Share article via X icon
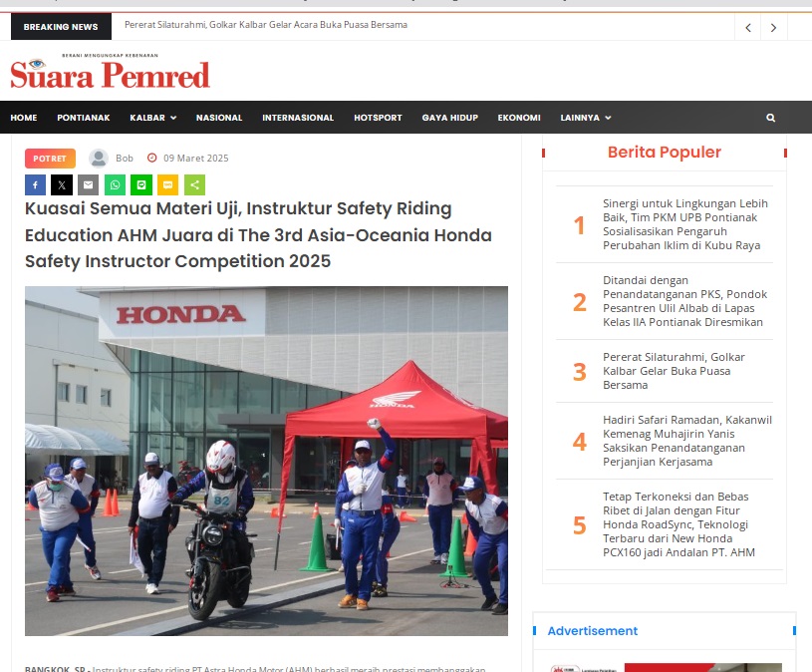 [x=62, y=185]
